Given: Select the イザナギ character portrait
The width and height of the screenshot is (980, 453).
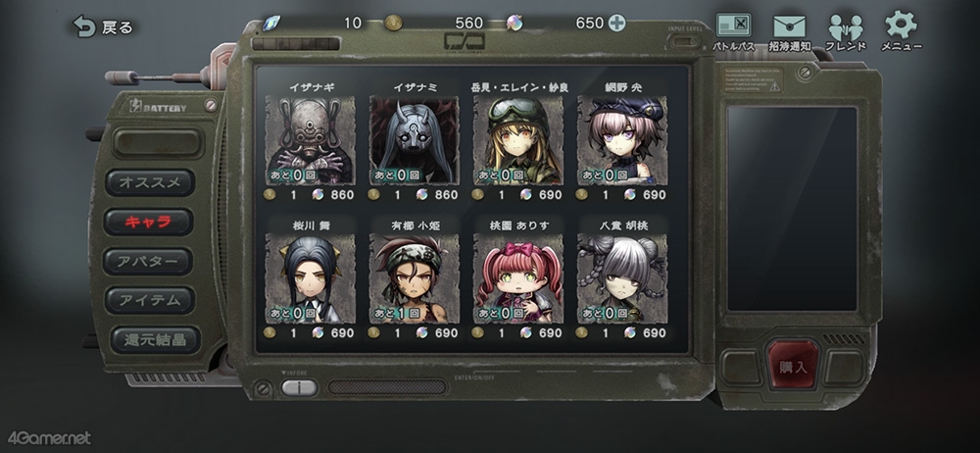Looking at the screenshot, I should point(311,140).
